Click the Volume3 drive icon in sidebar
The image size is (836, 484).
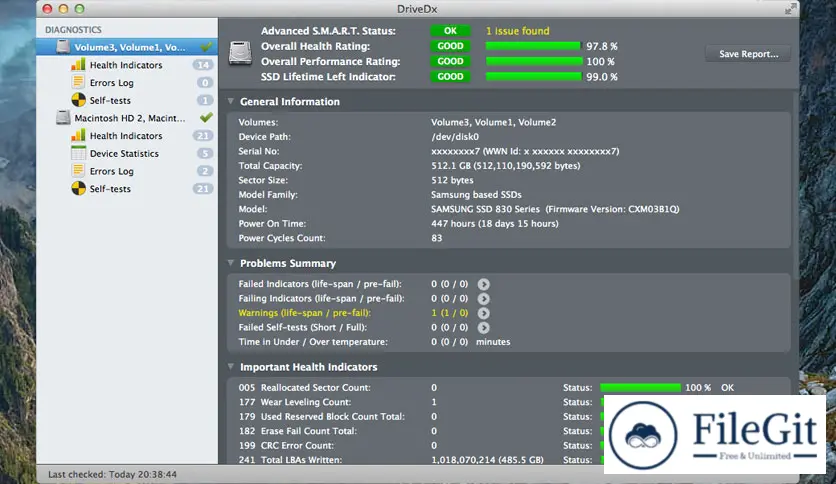pos(63,47)
